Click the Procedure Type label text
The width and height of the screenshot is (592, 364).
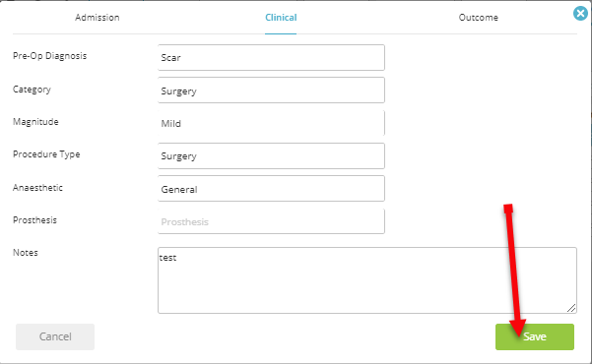click(46, 154)
